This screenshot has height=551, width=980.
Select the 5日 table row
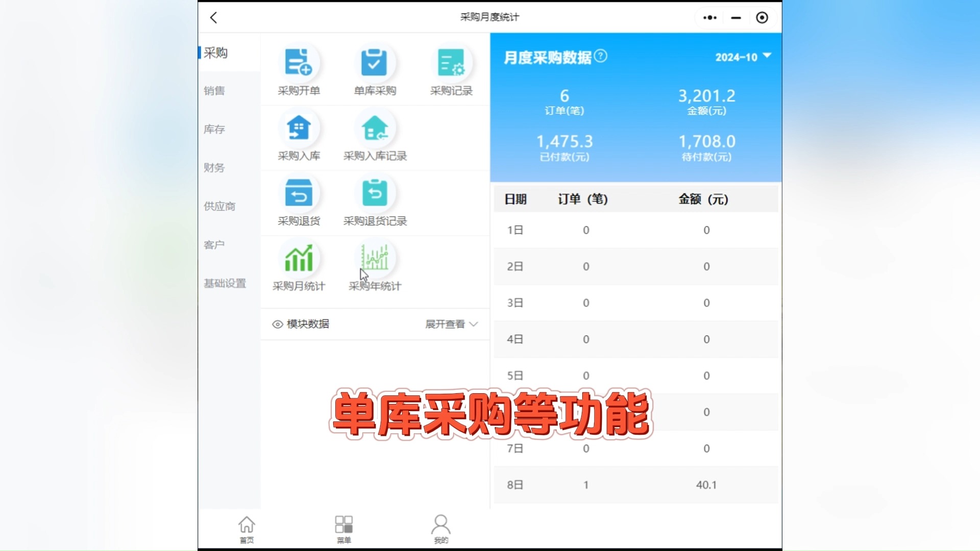pyautogui.click(x=635, y=375)
